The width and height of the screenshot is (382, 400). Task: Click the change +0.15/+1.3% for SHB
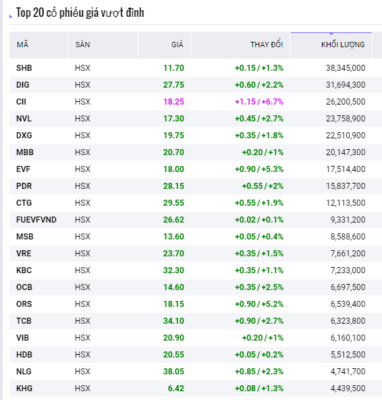point(259,68)
